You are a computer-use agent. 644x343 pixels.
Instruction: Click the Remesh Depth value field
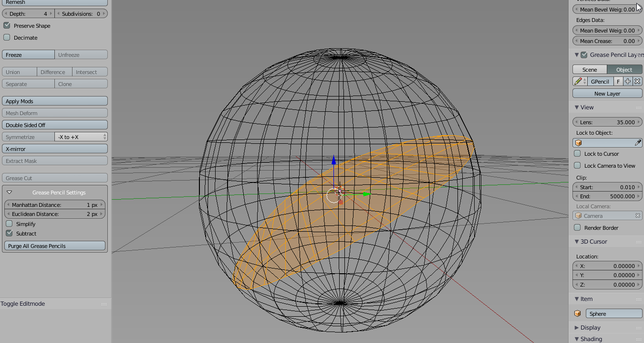[28, 14]
